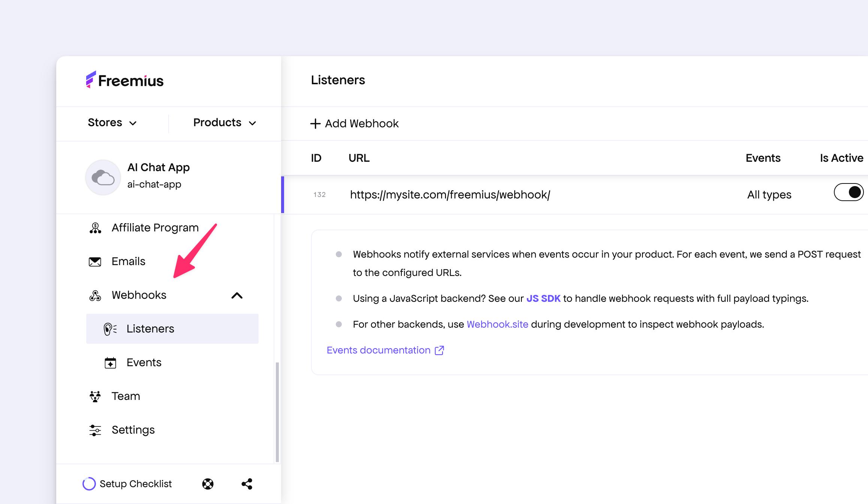The width and height of the screenshot is (868, 504).
Task: Click the share icon in sidebar footer
Action: [247, 484]
